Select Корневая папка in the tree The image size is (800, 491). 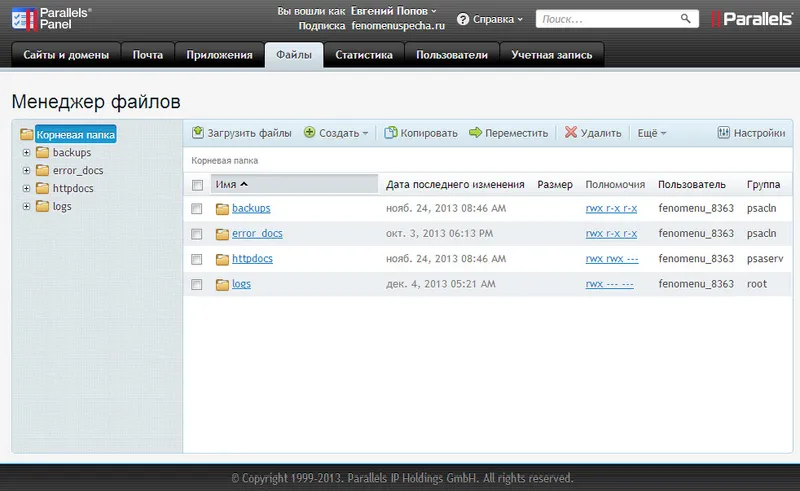tap(76, 135)
